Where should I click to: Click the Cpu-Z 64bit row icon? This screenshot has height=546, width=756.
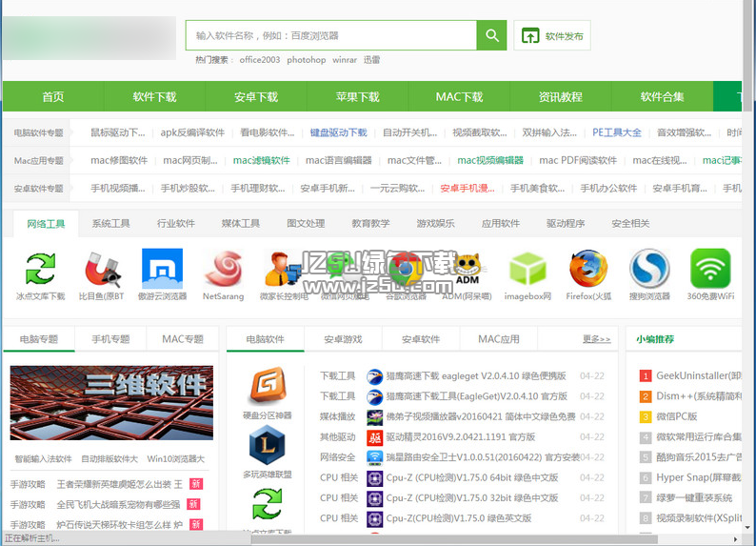(374, 478)
